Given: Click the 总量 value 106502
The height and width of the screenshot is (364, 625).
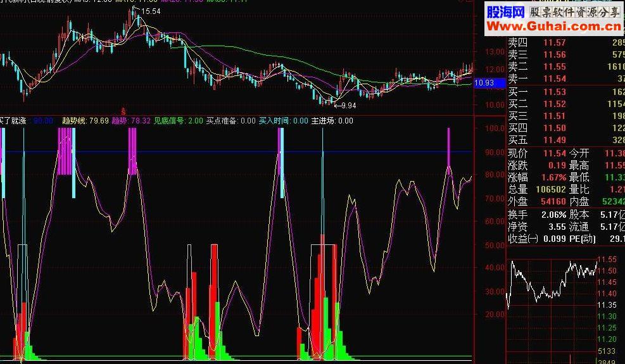Looking at the screenshot, I should 551,189.
